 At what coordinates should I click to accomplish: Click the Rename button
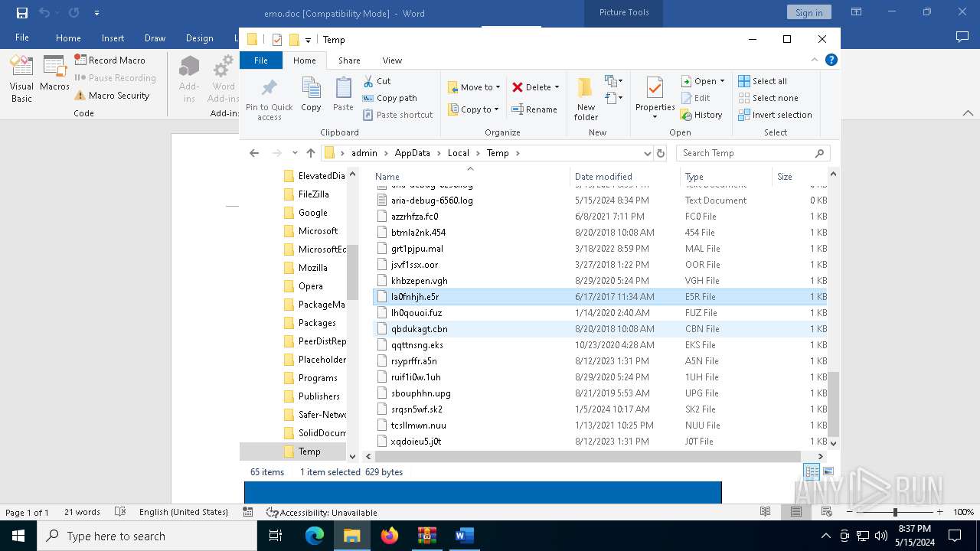(534, 109)
